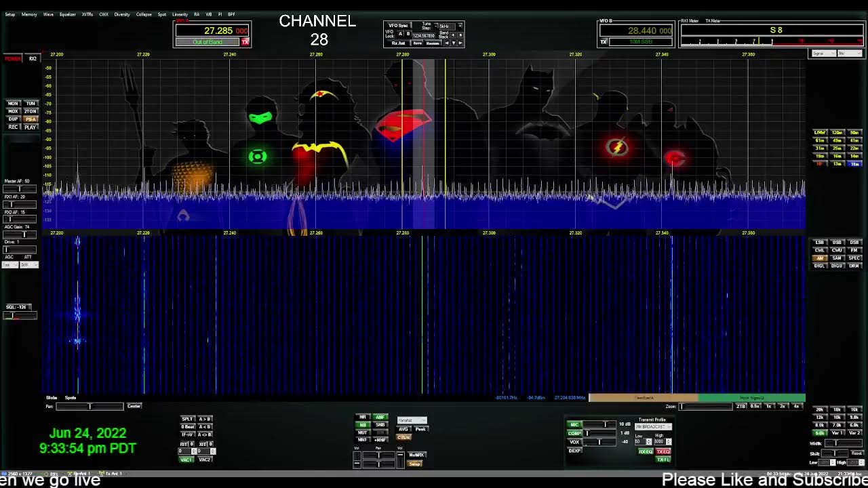Click the Rx Ant button
Image resolution: width=868 pixels, height=488 pixels.
pos(398,43)
